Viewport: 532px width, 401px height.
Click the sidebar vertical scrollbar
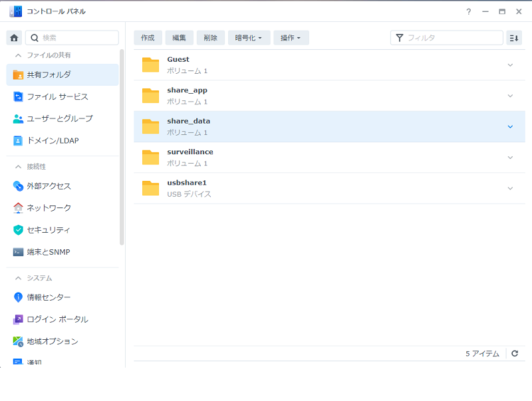[122, 147]
